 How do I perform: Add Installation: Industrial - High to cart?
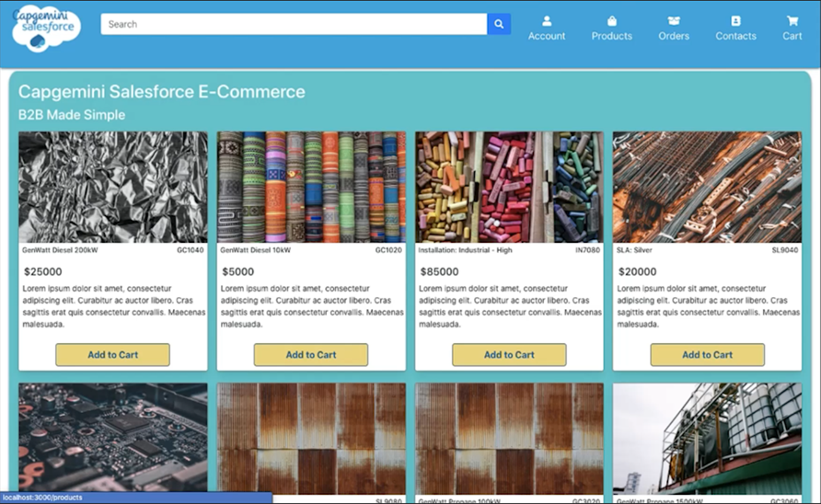click(x=509, y=355)
